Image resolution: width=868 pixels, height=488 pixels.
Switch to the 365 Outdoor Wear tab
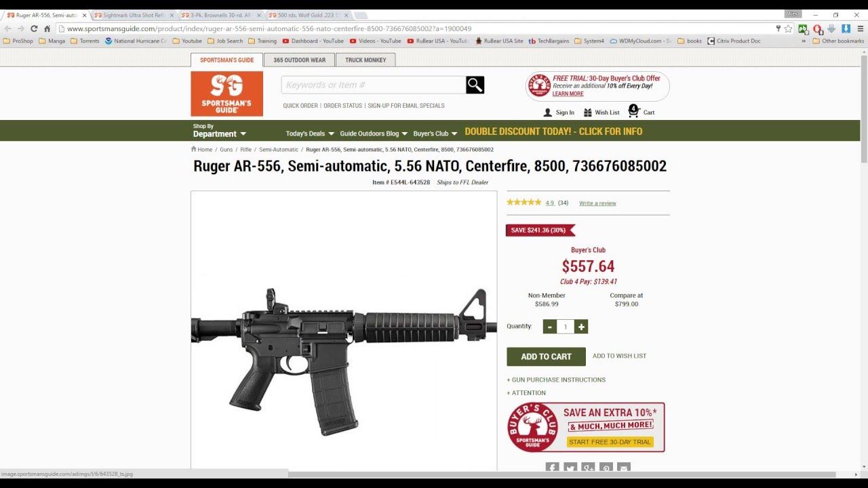tap(299, 60)
